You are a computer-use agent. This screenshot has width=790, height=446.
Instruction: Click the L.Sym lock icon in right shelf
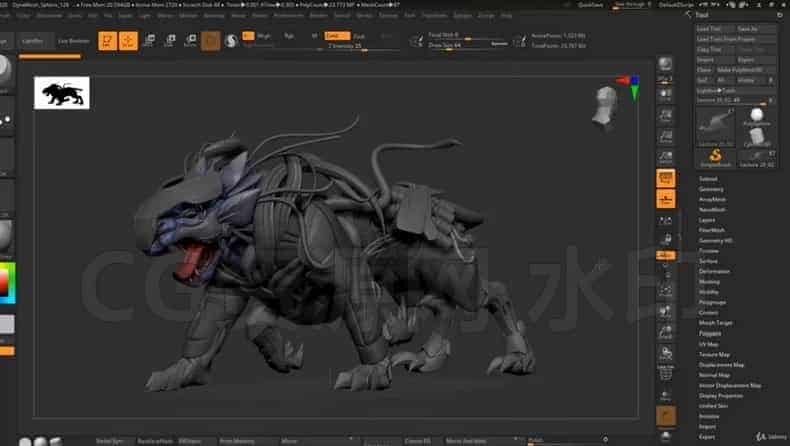665,238
